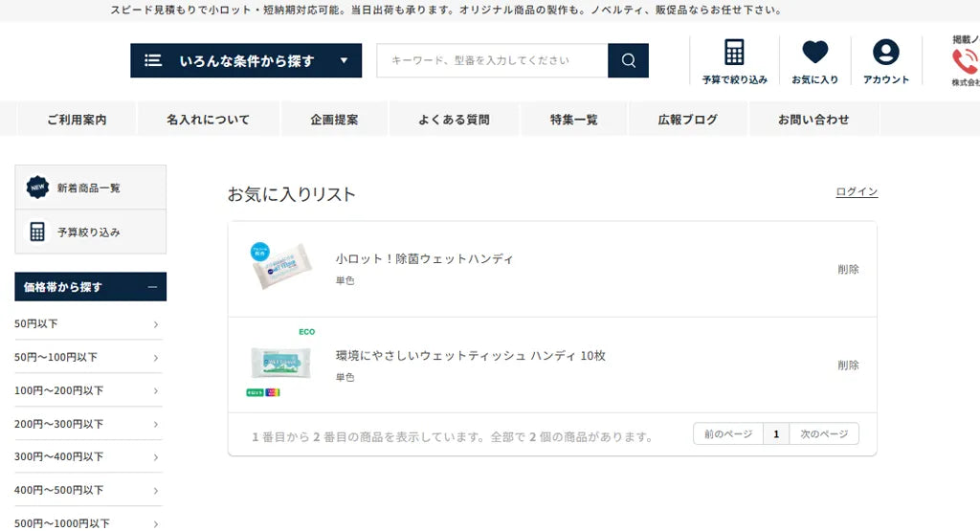Delete the 小ロット！除菌ウェットハンディ item

848,270
